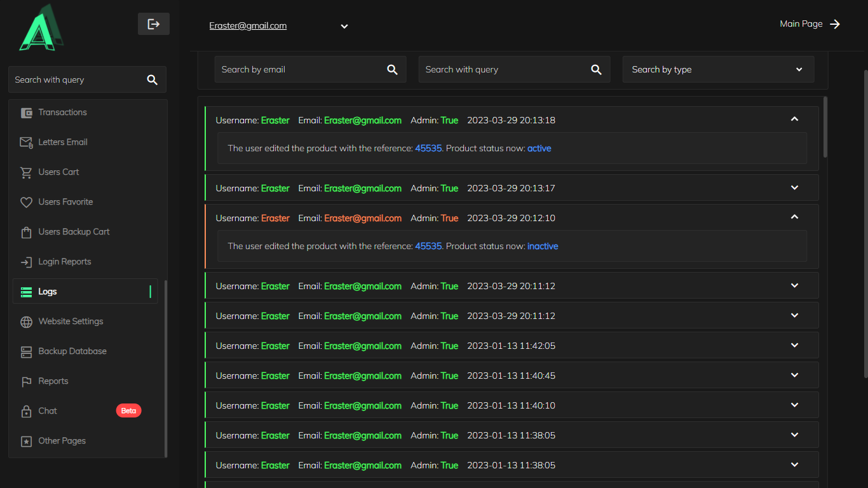Click product reference 45535 in the active log
The width and height of the screenshot is (868, 488).
point(428,149)
